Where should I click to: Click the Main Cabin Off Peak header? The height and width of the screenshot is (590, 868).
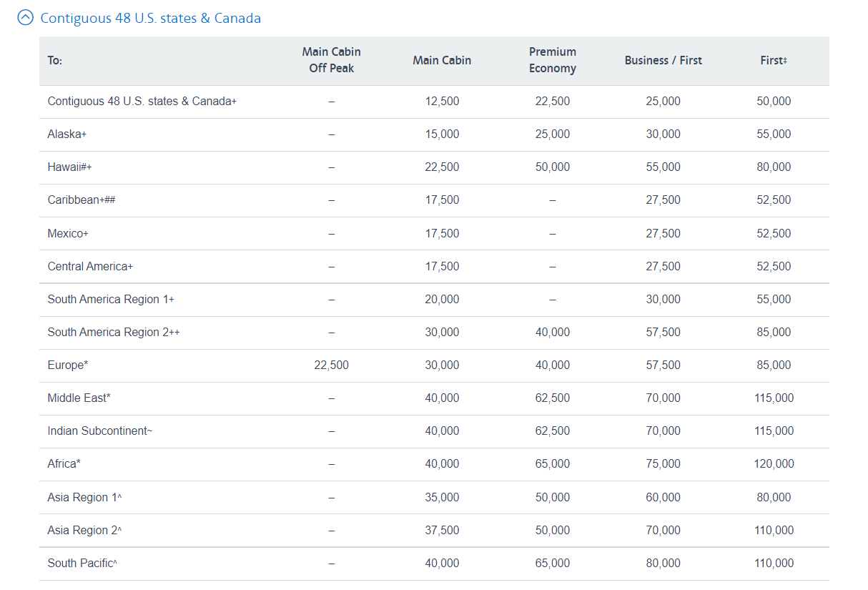coord(332,59)
